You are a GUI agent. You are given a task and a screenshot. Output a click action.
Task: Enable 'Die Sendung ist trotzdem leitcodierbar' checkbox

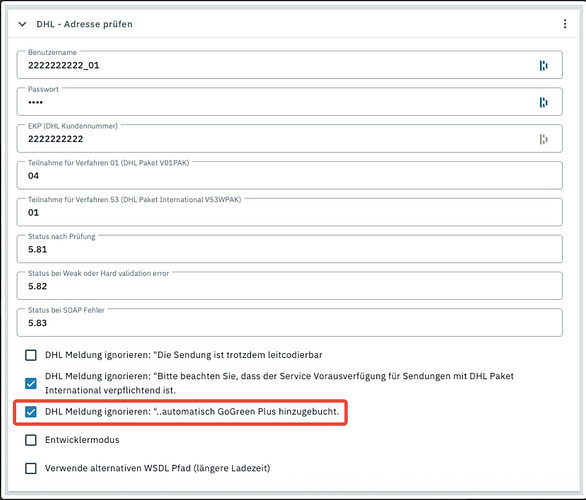tap(31, 355)
